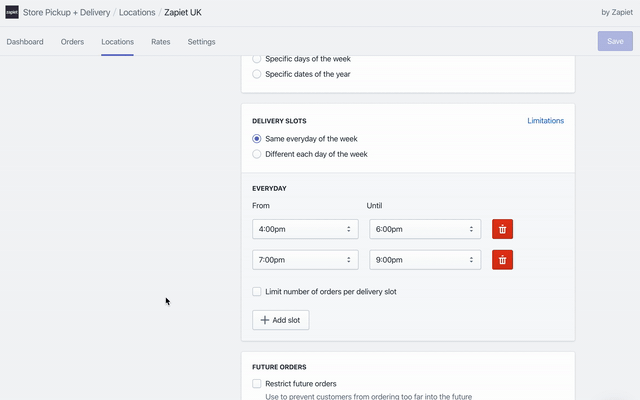This screenshot has width=640, height=400.
Task: Choose Specific days of the week option
Action: (257, 59)
